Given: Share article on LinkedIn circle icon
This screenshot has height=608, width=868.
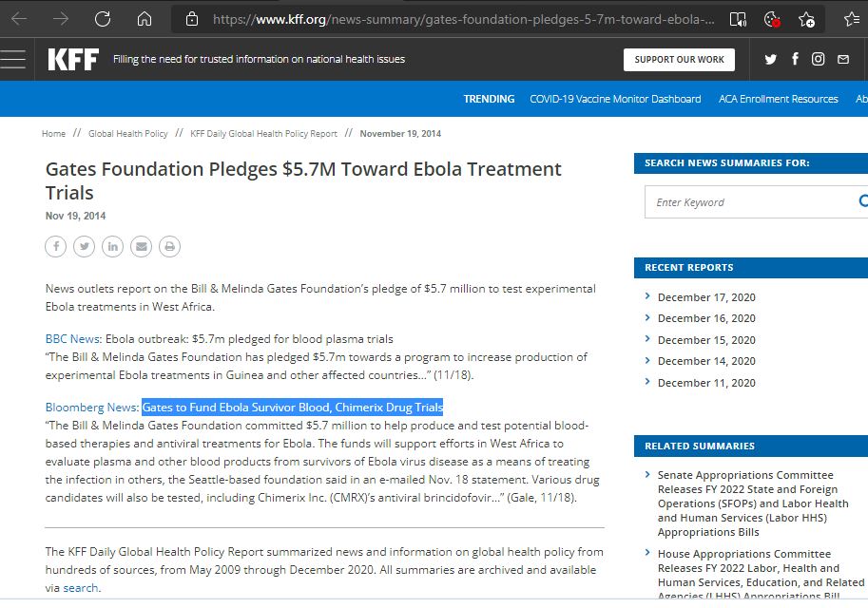Looking at the screenshot, I should pyautogui.click(x=113, y=246).
